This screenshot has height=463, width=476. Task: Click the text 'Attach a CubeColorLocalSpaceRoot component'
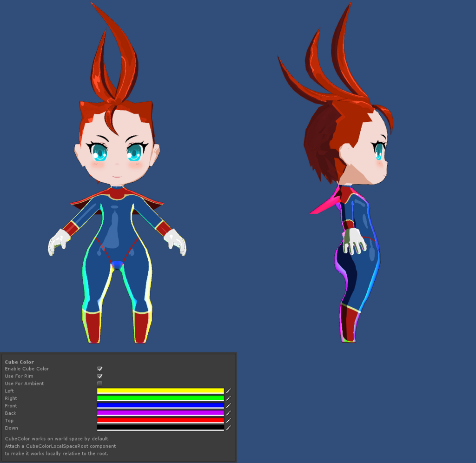[60, 446]
